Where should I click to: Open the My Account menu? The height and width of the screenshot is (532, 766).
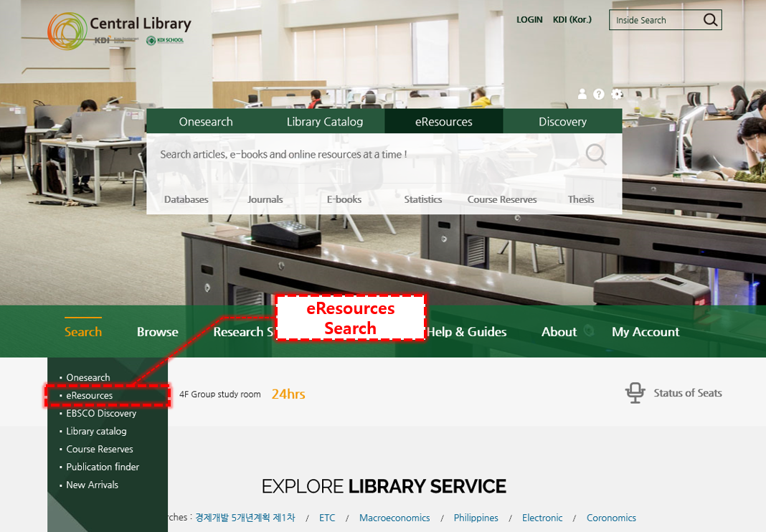click(x=645, y=332)
